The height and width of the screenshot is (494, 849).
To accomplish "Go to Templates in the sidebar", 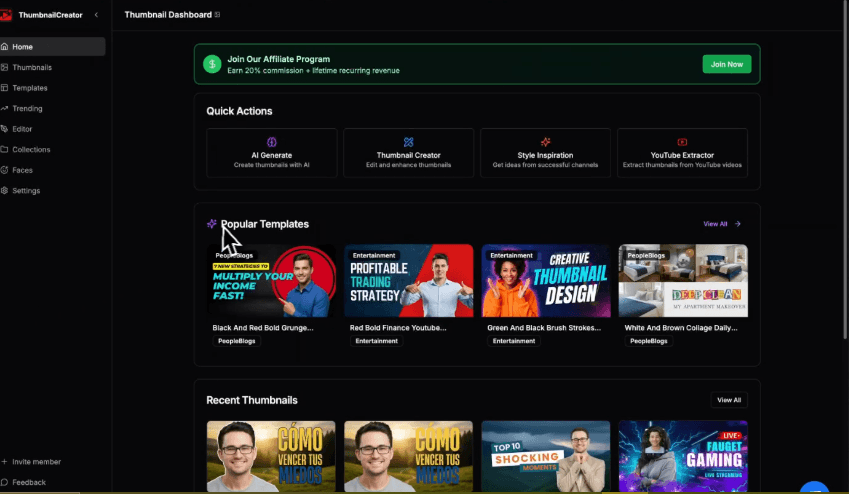I will click(x=30, y=88).
